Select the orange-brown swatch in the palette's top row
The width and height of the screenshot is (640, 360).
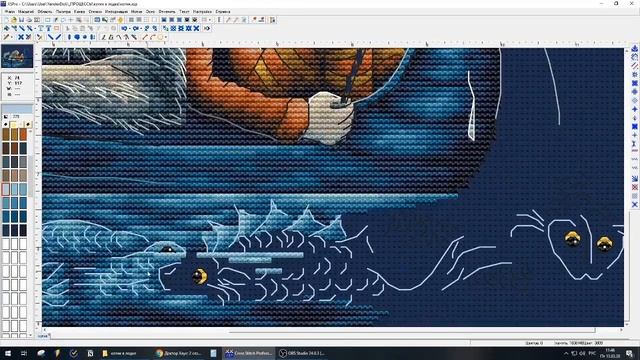click(23, 134)
